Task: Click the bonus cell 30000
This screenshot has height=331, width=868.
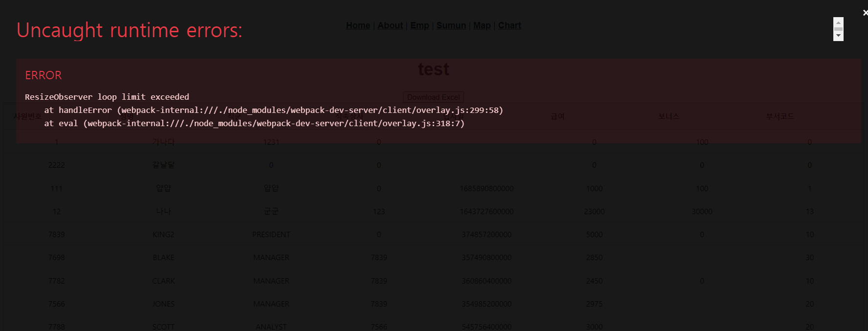Action: (702, 211)
